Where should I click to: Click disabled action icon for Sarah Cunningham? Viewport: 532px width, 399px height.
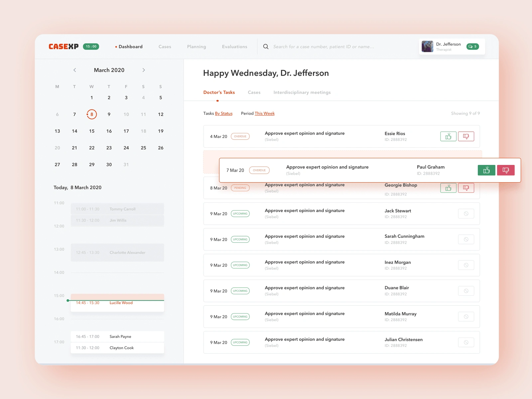point(466,239)
